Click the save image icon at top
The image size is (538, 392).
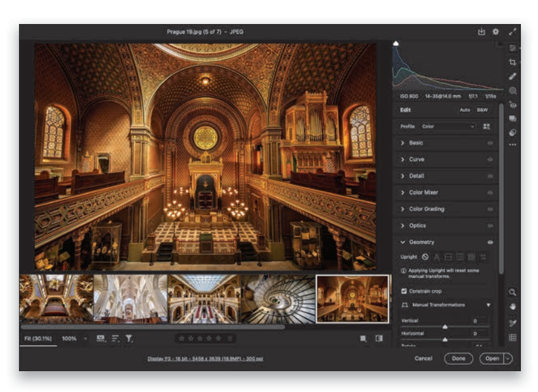481,32
